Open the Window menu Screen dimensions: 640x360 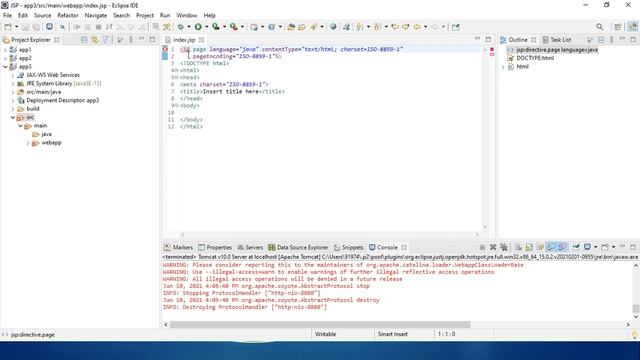pyautogui.click(x=187, y=15)
